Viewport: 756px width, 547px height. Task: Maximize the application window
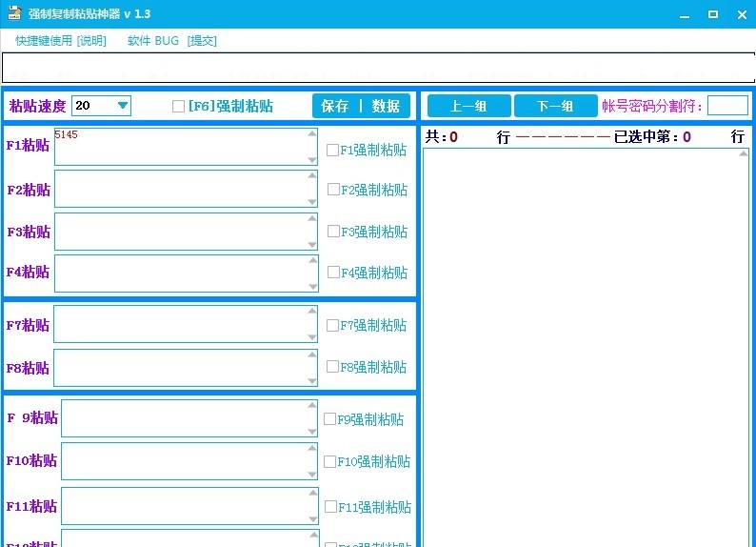(x=712, y=14)
